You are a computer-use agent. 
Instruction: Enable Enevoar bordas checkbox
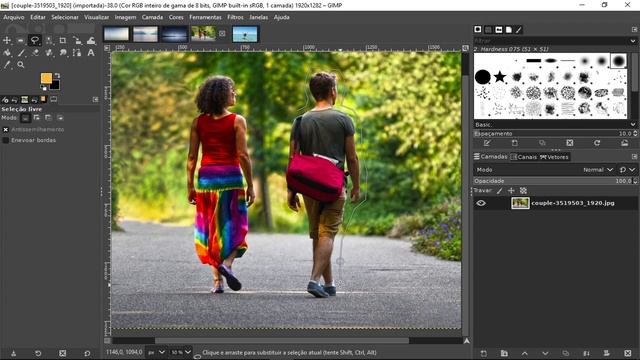6,140
